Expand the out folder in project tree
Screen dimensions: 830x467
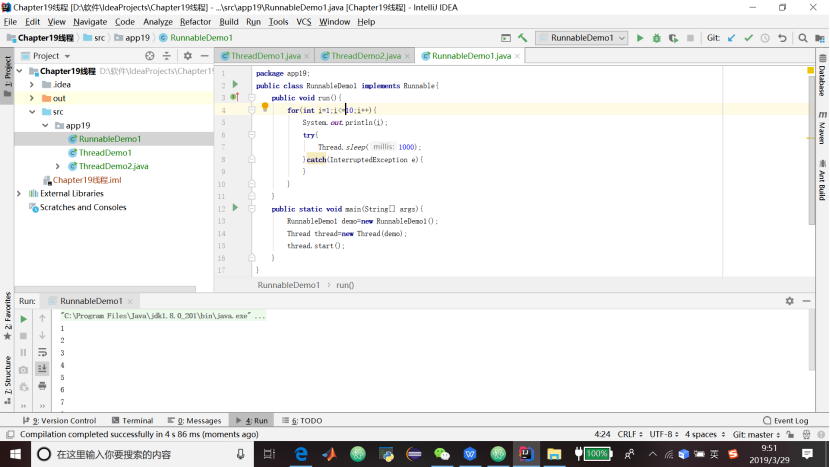(32, 98)
